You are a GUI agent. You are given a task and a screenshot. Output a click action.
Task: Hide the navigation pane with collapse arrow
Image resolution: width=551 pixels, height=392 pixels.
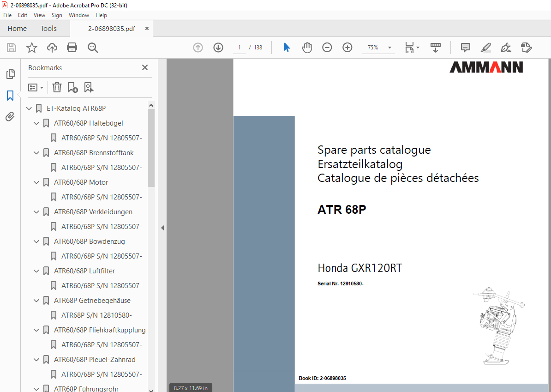[x=162, y=228]
